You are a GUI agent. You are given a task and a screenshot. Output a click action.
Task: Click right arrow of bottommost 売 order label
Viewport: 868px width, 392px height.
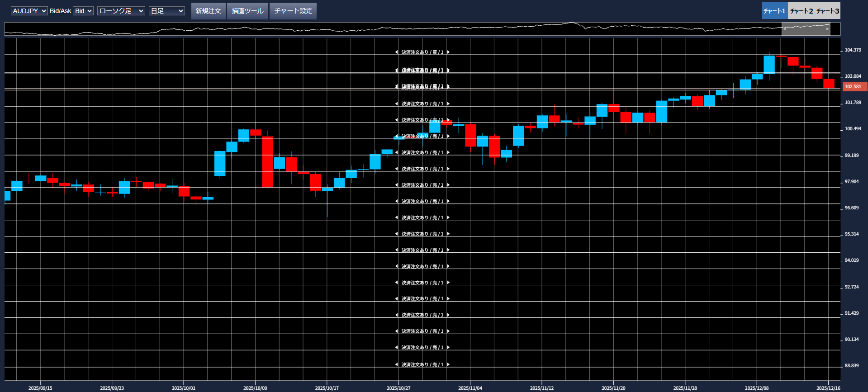pyautogui.click(x=448, y=364)
